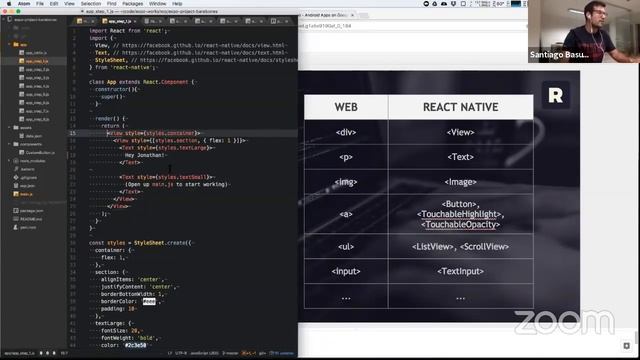
Task: Click Santiago's Zoom video thumbnail
Action: click(x=584, y=31)
